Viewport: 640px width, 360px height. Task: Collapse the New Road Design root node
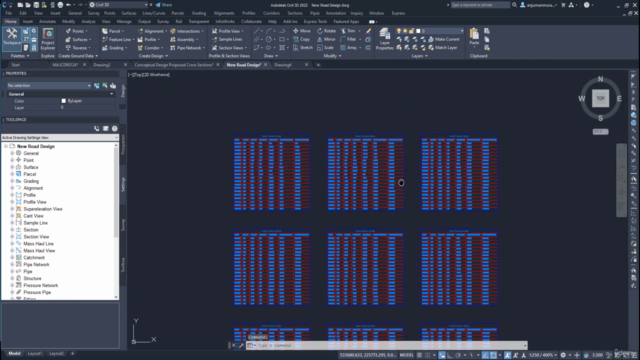pyautogui.click(x=6, y=146)
